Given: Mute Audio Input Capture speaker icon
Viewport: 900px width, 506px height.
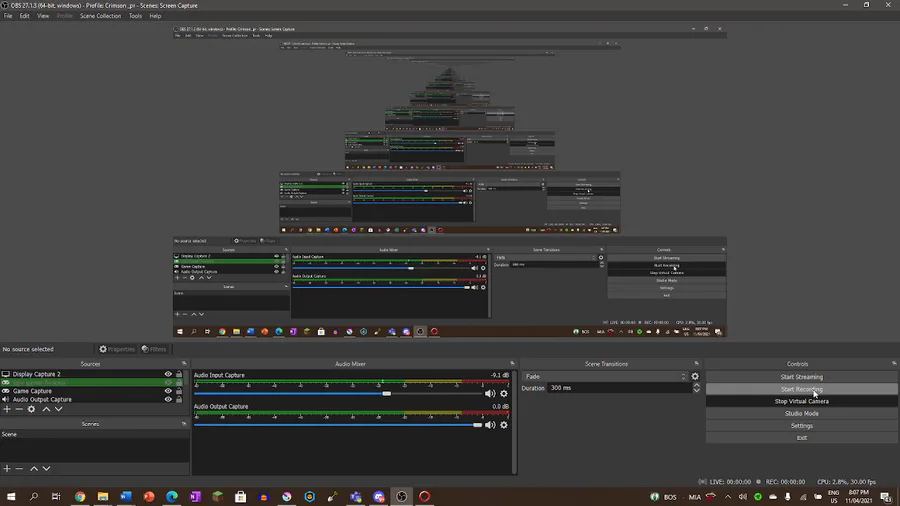Looking at the screenshot, I should click(490, 394).
